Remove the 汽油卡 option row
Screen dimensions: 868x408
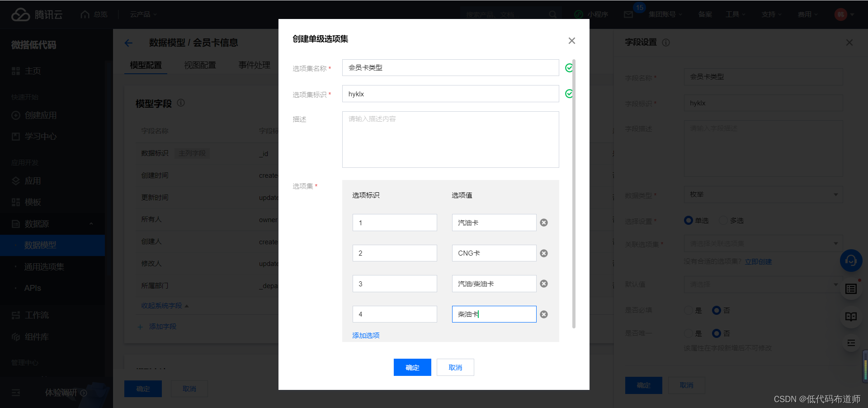click(544, 223)
